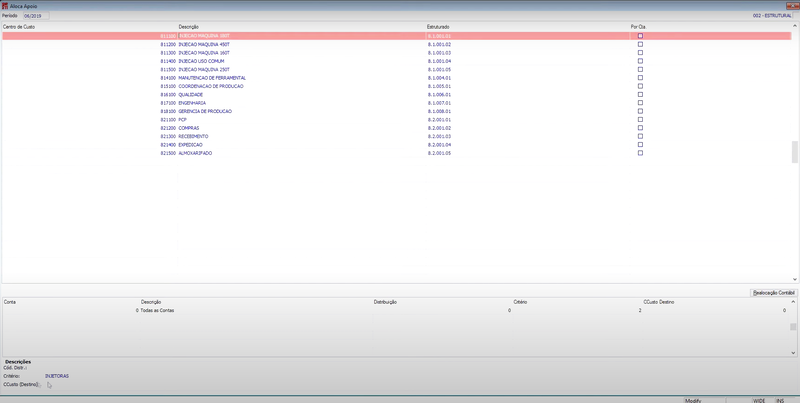Click lower grid scrollbar up arrow
Screen dimensions: 800x403
click(793, 302)
